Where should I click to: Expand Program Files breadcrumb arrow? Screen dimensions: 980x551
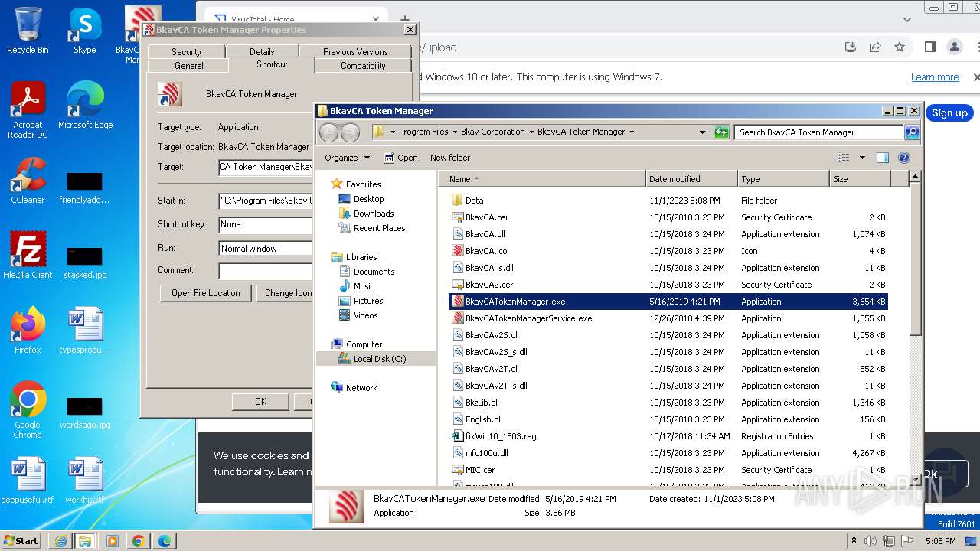click(x=455, y=132)
